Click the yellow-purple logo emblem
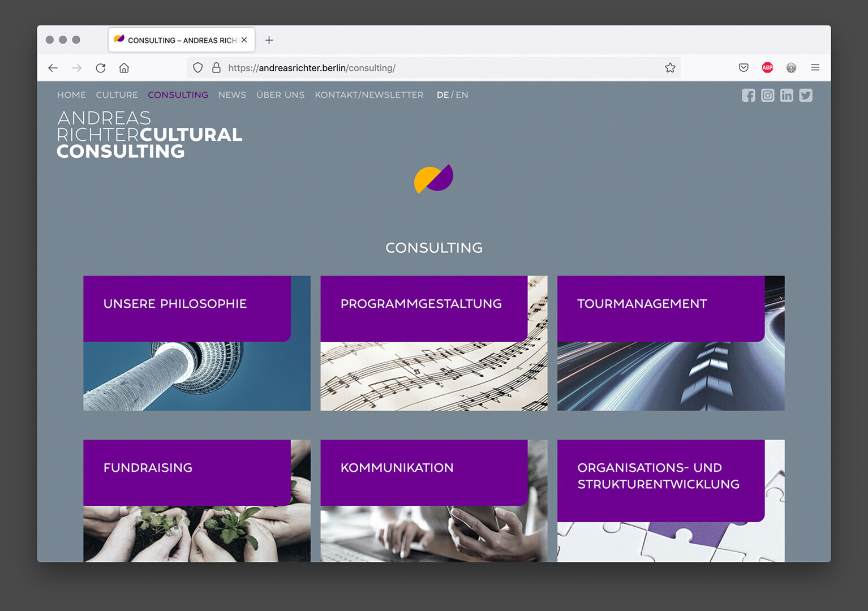 [x=433, y=179]
